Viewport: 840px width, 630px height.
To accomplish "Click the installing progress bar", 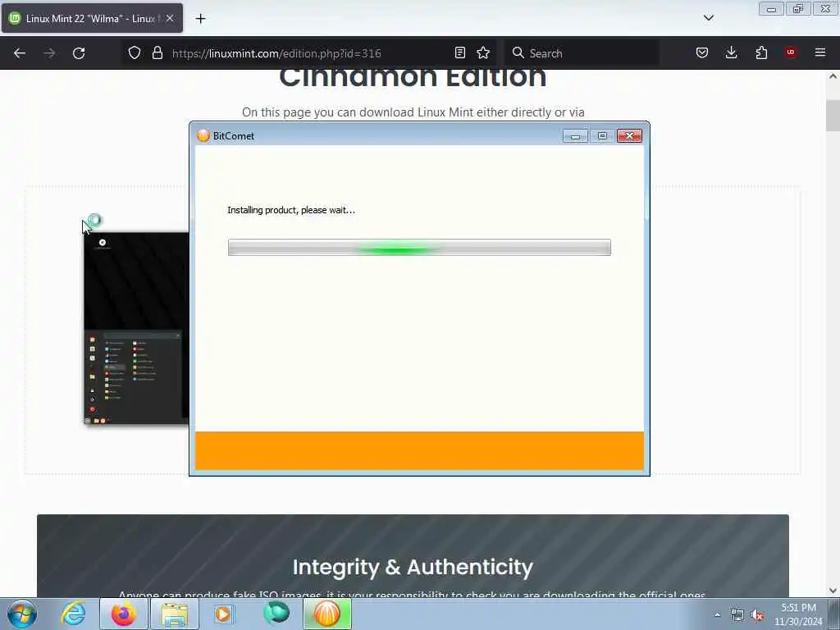I will pos(419,248).
